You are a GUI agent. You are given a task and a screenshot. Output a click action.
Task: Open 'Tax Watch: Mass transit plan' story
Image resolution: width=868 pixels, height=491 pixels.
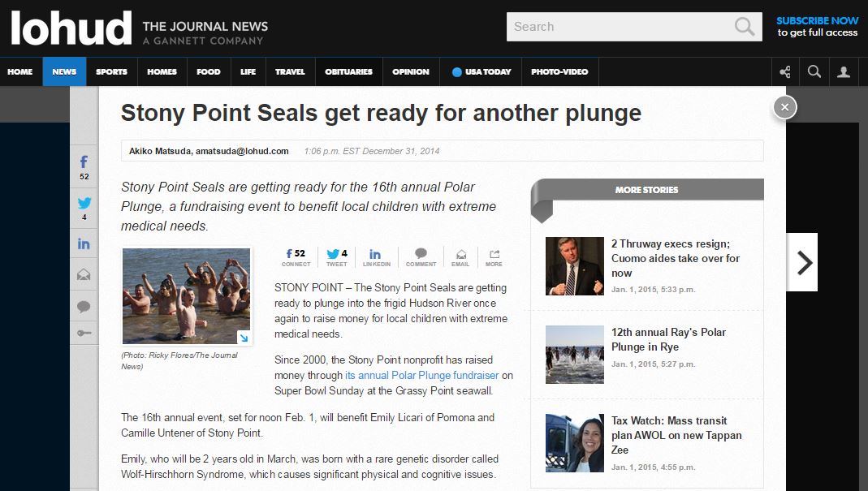click(x=676, y=435)
